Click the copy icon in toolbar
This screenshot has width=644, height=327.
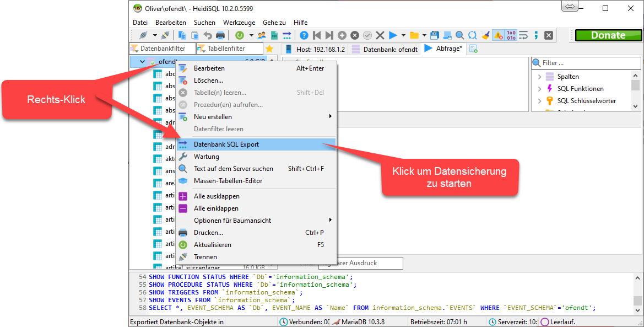point(182,35)
